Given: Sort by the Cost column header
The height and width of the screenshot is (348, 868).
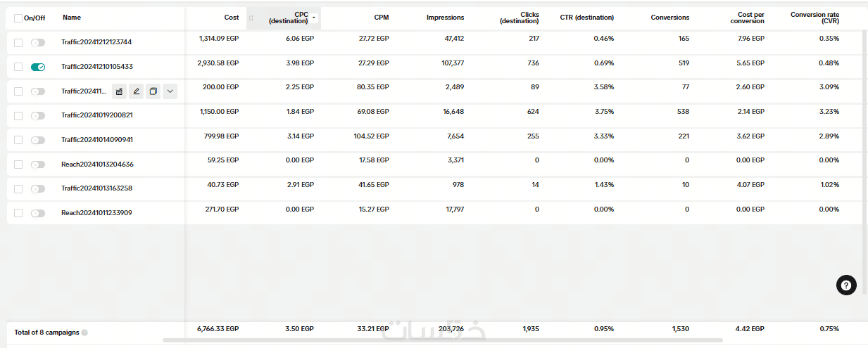Looking at the screenshot, I should point(232,18).
